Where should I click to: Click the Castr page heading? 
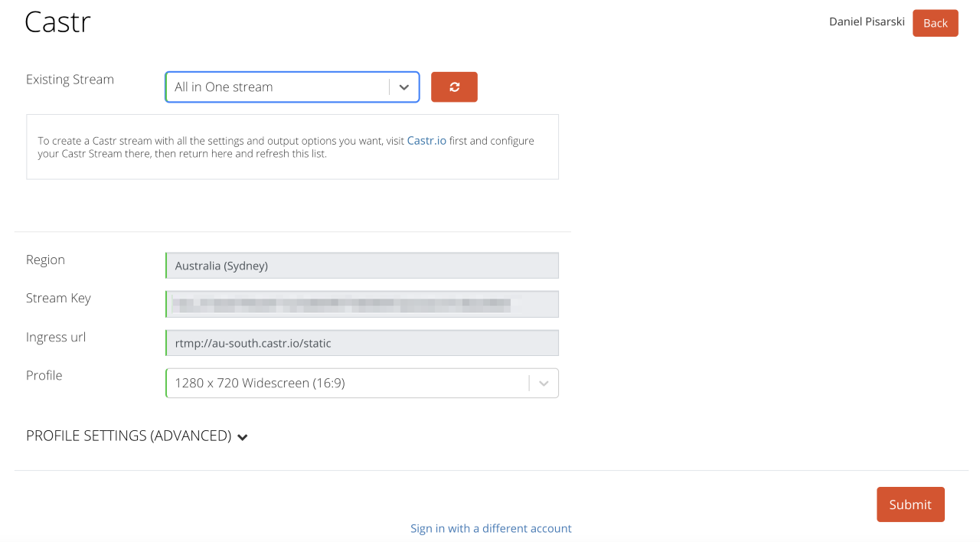pyautogui.click(x=58, y=22)
